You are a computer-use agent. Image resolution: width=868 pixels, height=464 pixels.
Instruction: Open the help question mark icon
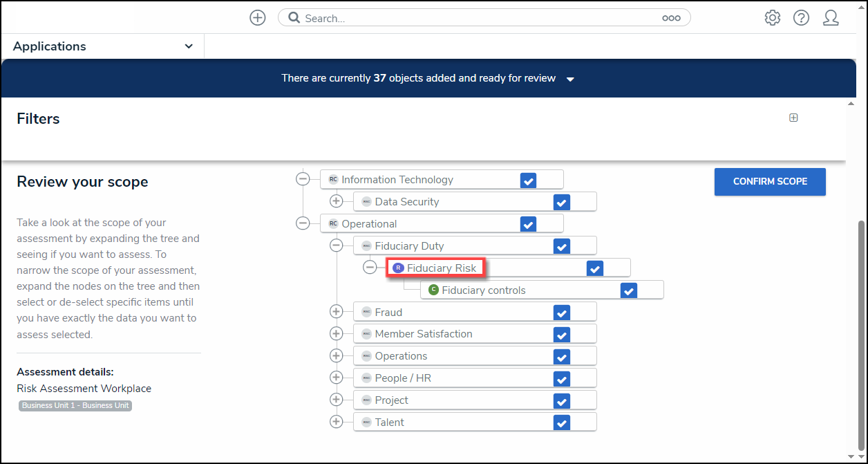801,18
